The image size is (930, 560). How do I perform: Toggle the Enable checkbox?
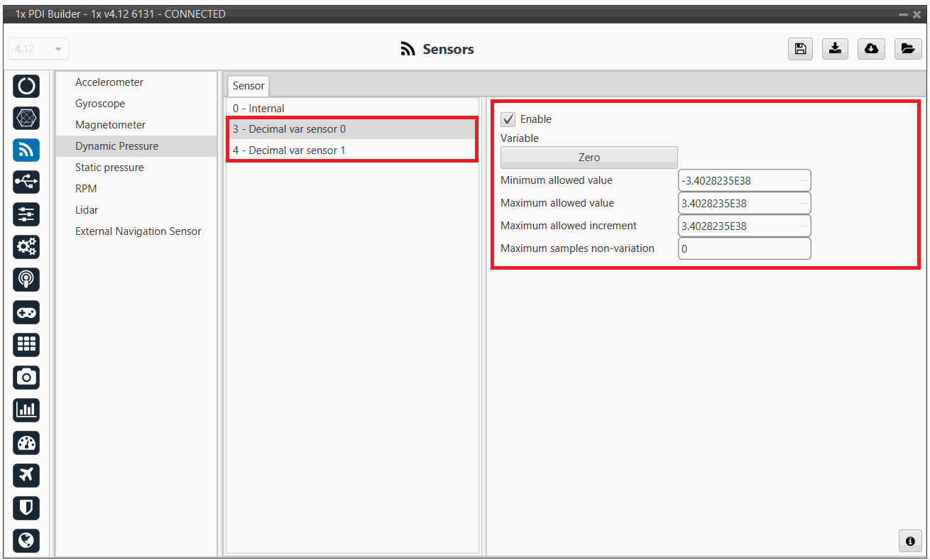508,119
